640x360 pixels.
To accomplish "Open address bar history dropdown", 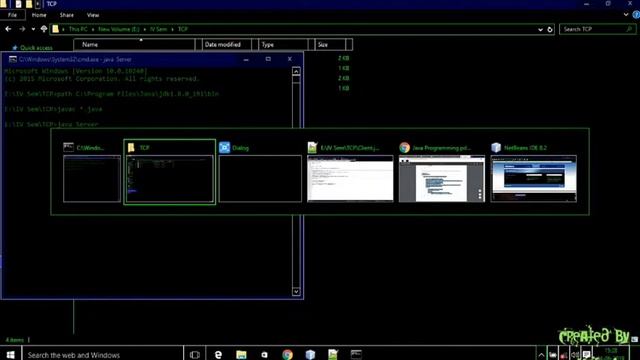I will pyautogui.click(x=540, y=29).
